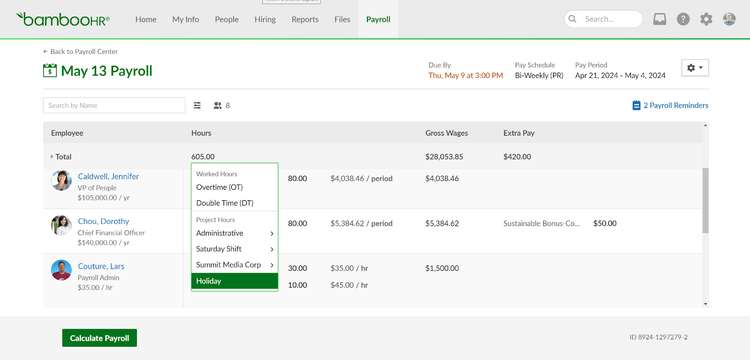Image resolution: width=750 pixels, height=360 pixels.
Task: Open the filter sliders icon
Action: (197, 105)
